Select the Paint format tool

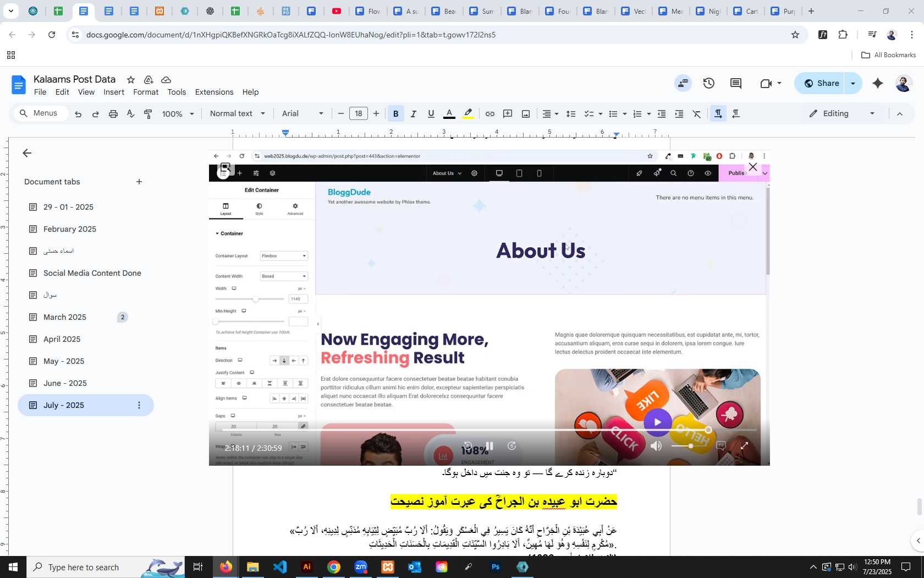coord(148,114)
